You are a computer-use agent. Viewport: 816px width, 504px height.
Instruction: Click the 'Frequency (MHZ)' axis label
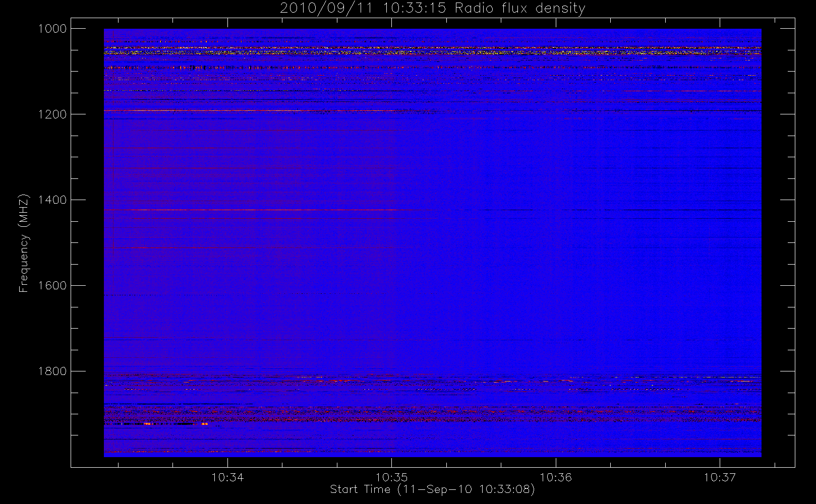(x=24, y=243)
